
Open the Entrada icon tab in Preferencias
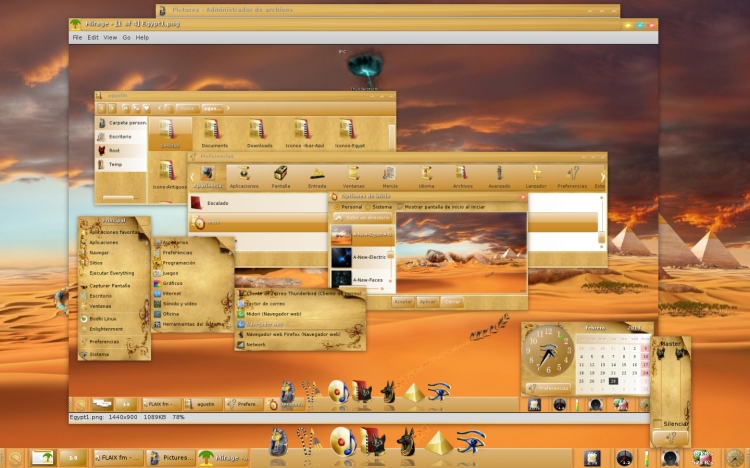[317, 177]
